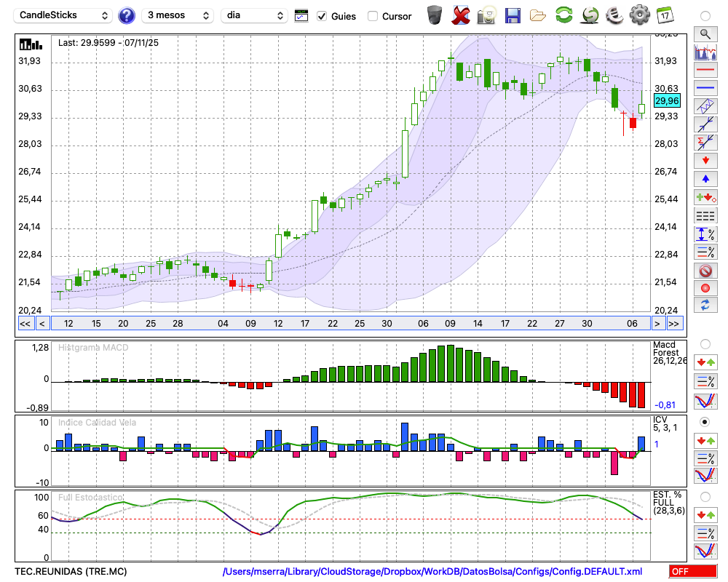Open the calendar date icon

[665, 15]
